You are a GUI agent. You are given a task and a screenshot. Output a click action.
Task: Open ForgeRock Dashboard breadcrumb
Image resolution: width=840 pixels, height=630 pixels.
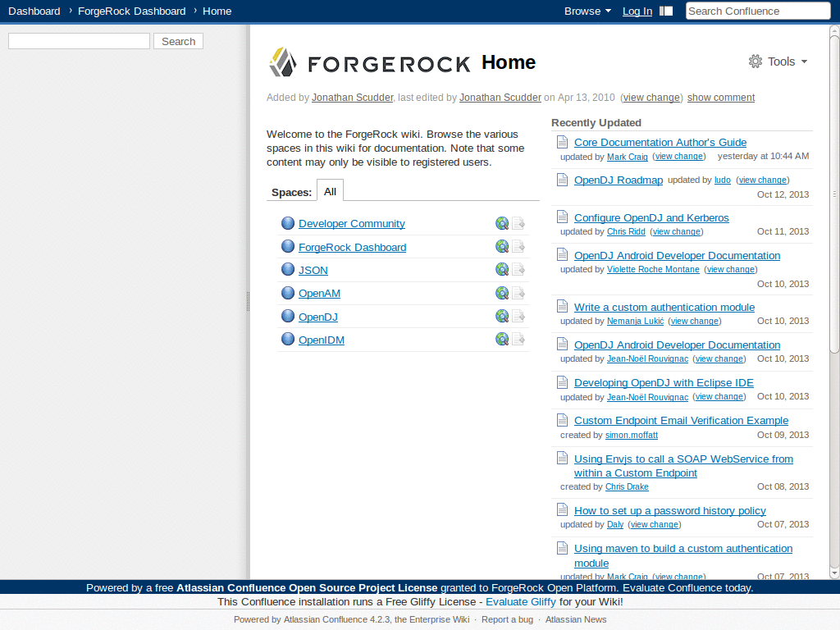pos(132,11)
